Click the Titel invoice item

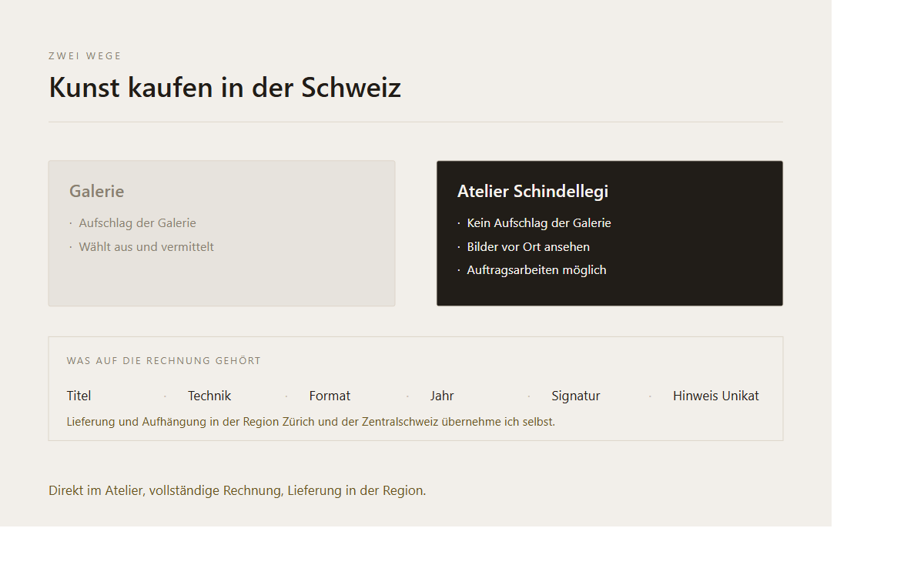[79, 396]
